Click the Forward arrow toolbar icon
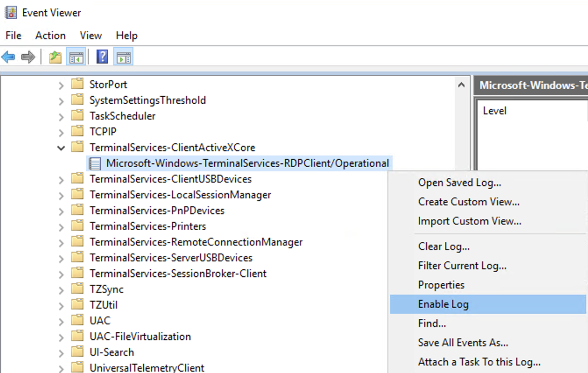588x373 pixels. pos(28,57)
